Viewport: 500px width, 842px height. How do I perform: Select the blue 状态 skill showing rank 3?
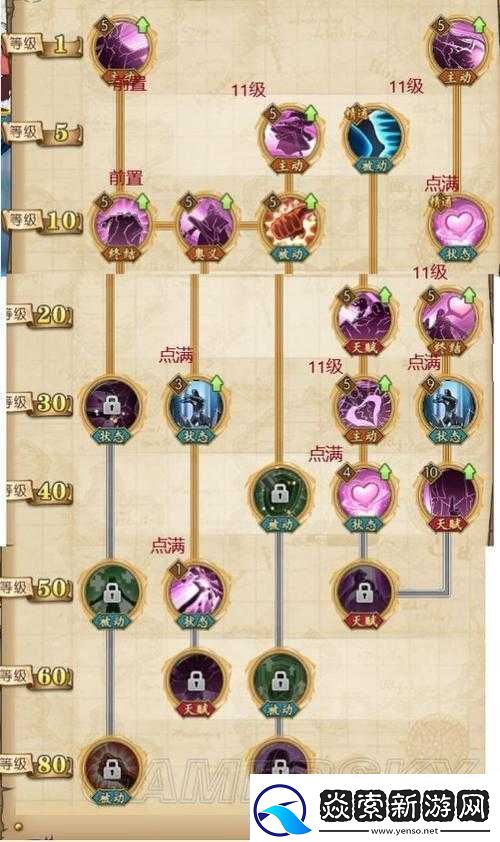click(196, 408)
